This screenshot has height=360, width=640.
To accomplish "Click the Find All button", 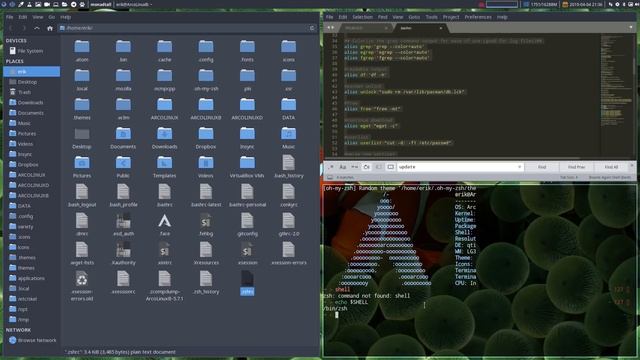I will [x=611, y=167].
